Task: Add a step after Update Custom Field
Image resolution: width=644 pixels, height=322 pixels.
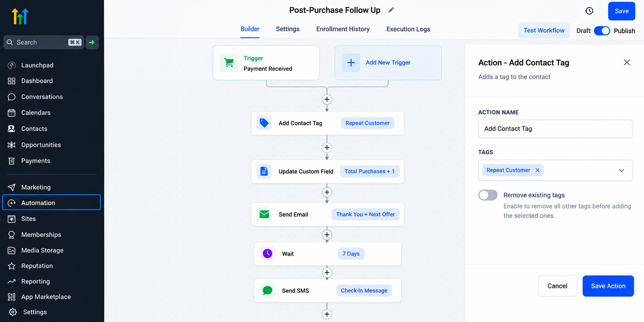Action: 327,192
